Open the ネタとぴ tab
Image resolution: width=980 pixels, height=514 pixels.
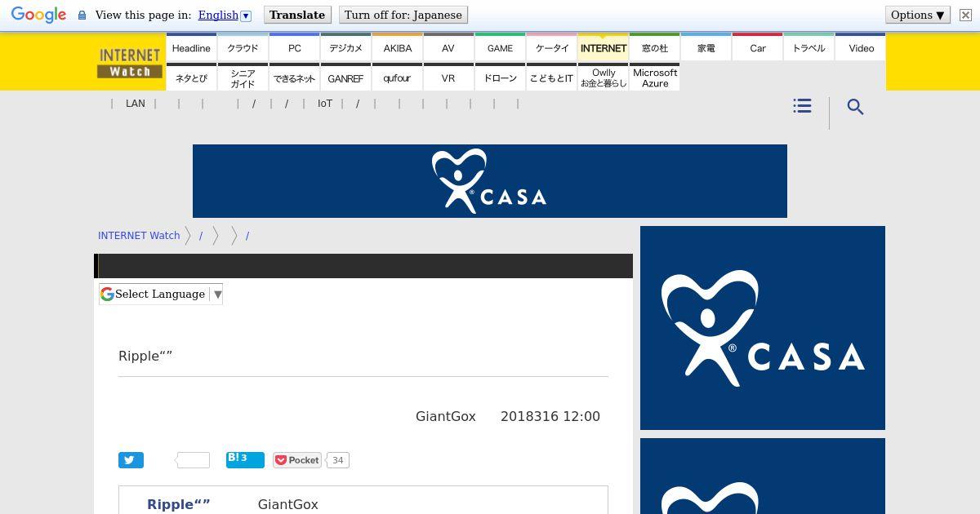click(x=191, y=78)
